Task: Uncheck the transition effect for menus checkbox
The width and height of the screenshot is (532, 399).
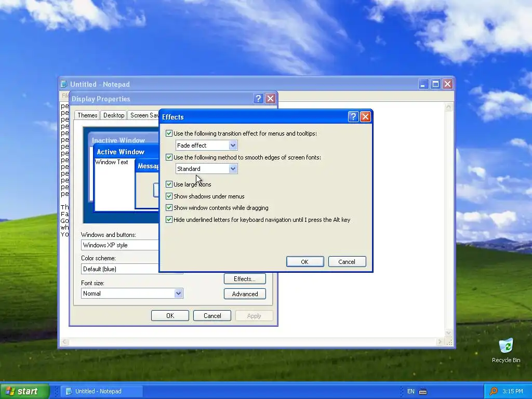Action: click(169, 134)
